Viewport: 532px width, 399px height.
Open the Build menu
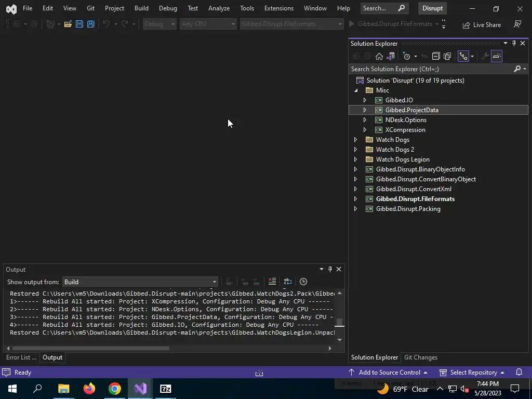[x=141, y=8]
